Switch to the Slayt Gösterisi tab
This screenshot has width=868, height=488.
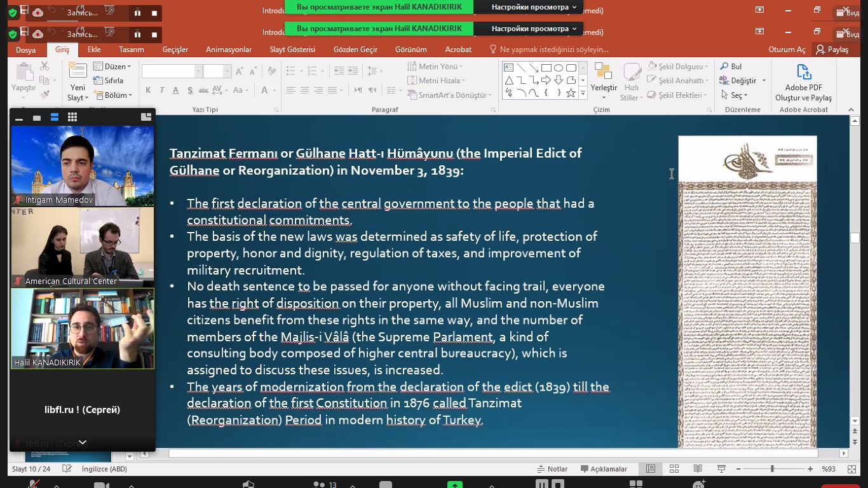point(292,50)
